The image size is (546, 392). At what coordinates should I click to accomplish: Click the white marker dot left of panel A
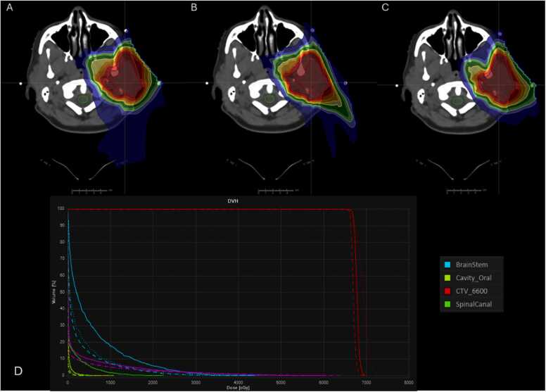[22, 84]
